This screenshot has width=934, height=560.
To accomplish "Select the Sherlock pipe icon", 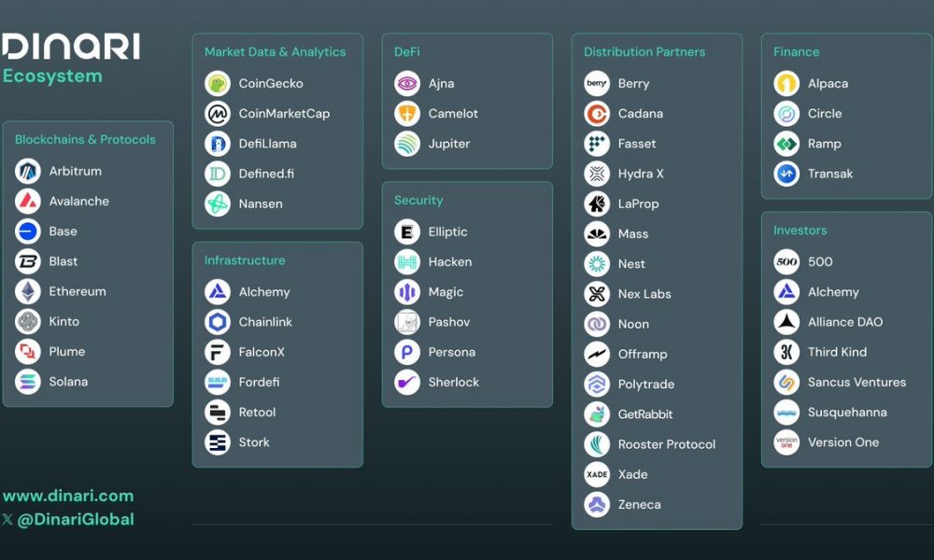I will [407, 382].
